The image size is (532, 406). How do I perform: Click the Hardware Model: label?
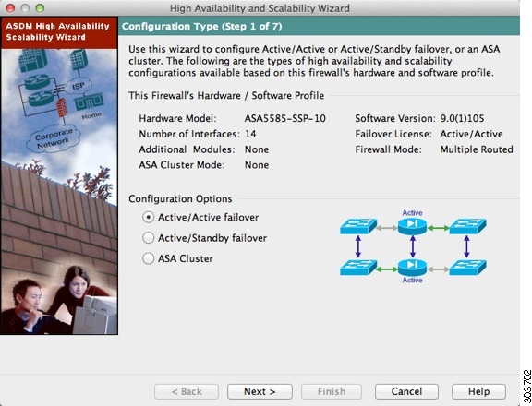177,118
